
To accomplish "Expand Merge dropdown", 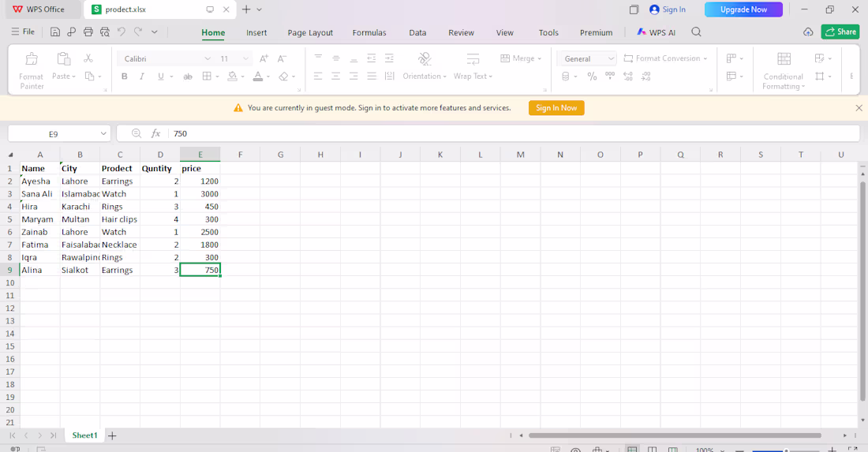I will (x=540, y=58).
